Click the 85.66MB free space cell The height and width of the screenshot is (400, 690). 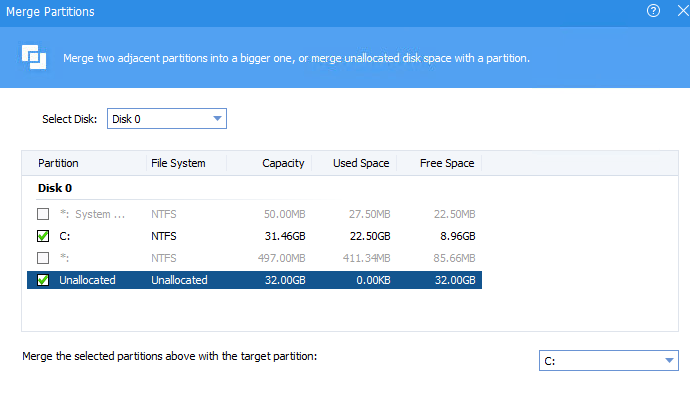pos(454,258)
